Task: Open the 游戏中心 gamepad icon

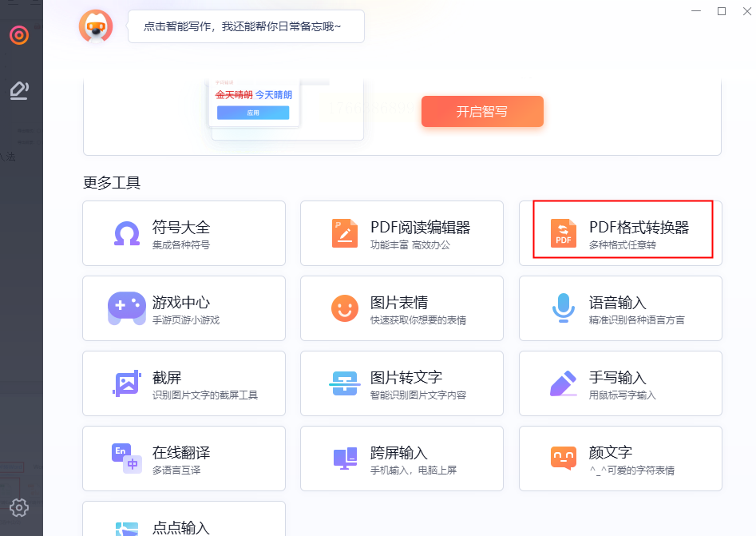Action: [127, 308]
